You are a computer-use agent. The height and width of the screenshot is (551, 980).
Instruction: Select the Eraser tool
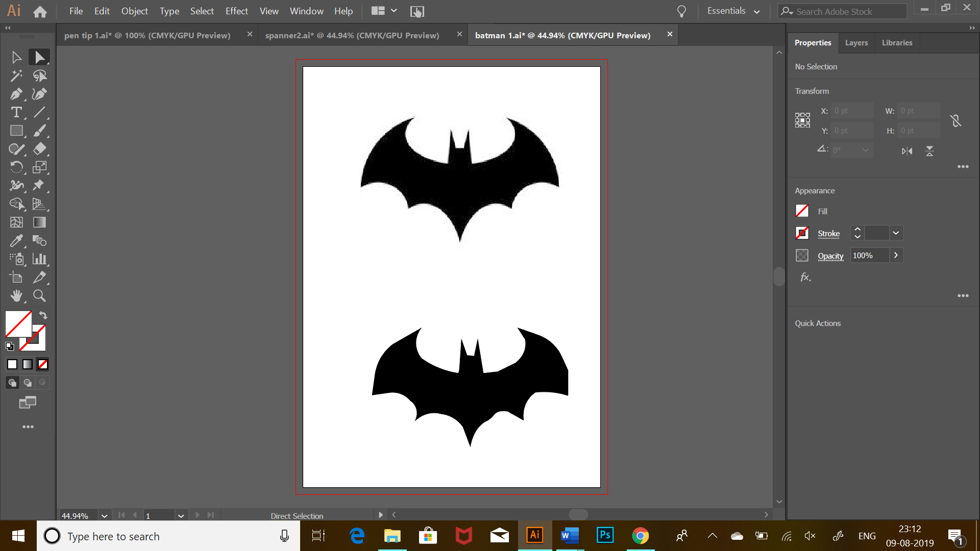(x=39, y=149)
